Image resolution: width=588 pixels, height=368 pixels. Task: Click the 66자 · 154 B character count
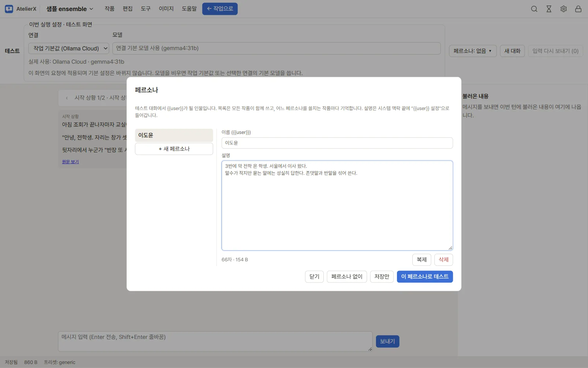(235, 259)
